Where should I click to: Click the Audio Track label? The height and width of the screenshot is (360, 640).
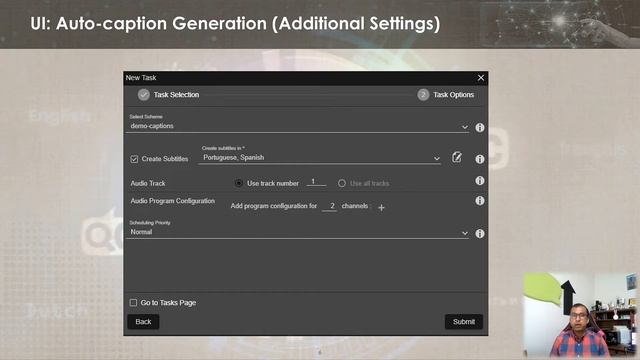click(148, 183)
